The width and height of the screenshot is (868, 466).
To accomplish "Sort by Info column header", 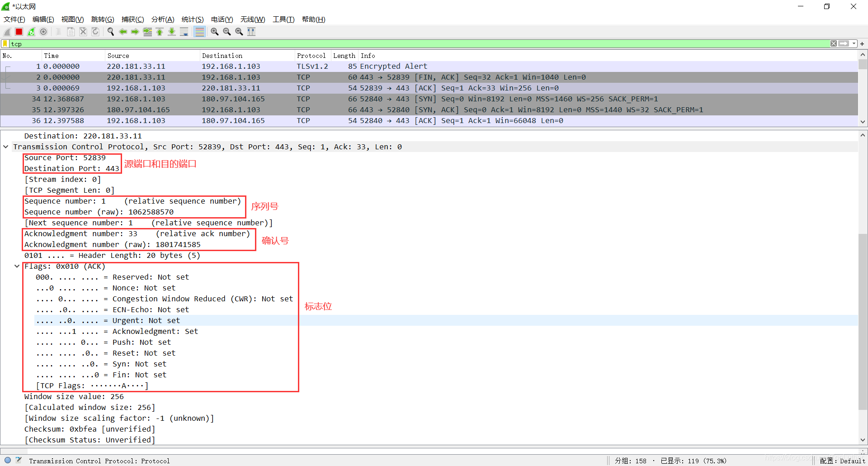I will coord(608,56).
